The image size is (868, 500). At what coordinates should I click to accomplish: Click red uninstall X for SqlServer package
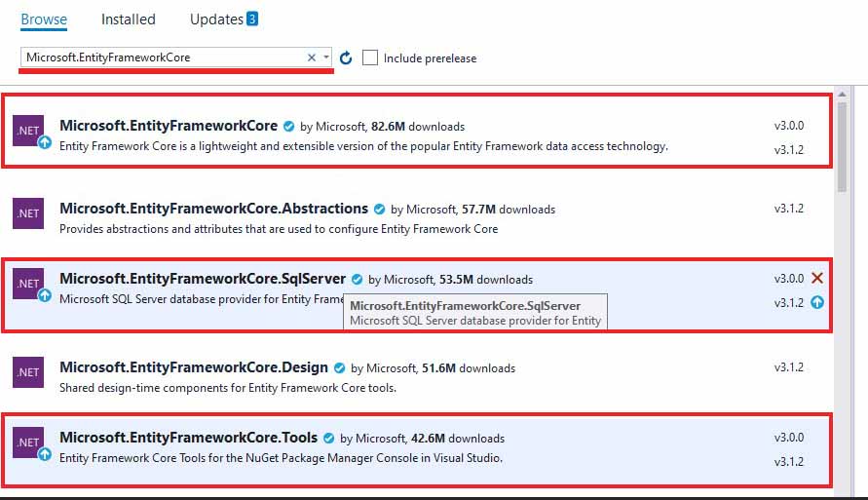click(x=817, y=278)
